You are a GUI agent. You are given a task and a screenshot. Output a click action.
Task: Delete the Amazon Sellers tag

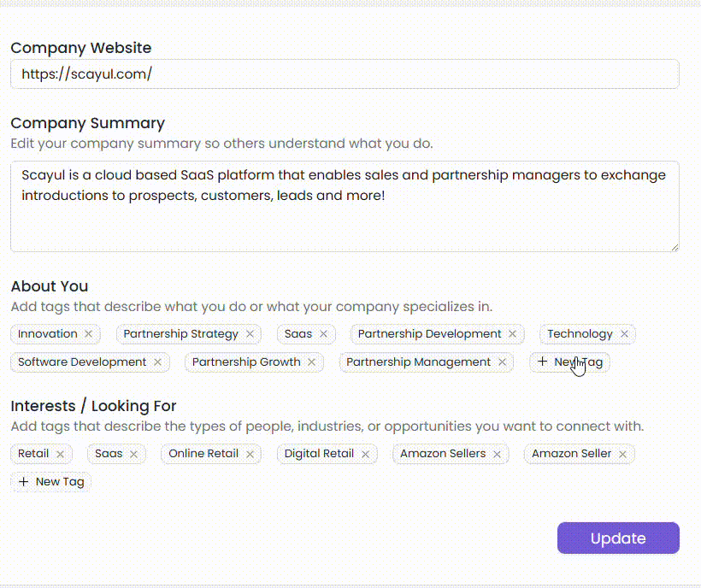click(x=497, y=454)
